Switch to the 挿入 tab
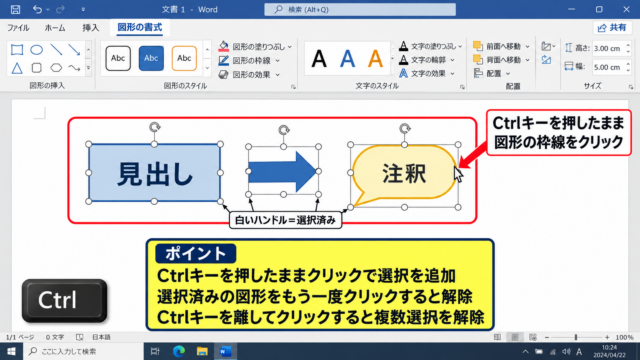Image resolution: width=640 pixels, height=360 pixels. pyautogui.click(x=91, y=28)
